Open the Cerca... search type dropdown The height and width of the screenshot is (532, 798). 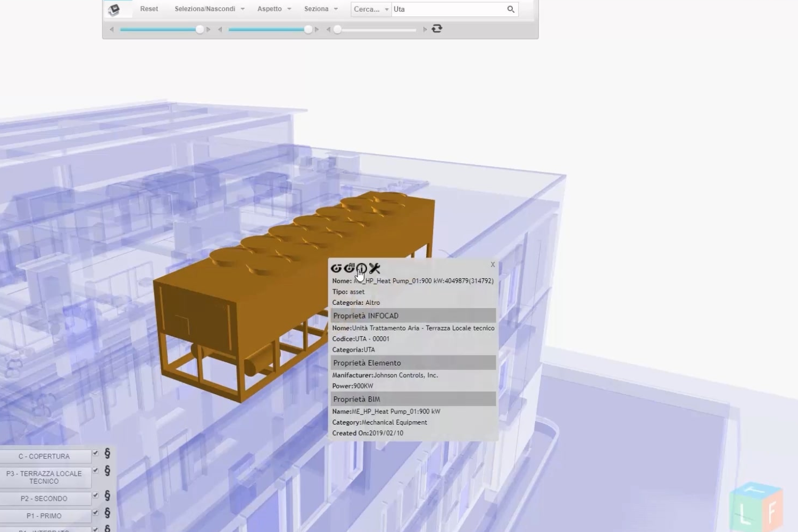coord(371,9)
